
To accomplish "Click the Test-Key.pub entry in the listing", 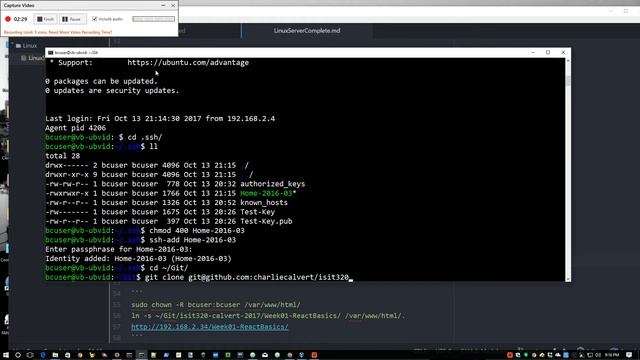I will (266, 222).
